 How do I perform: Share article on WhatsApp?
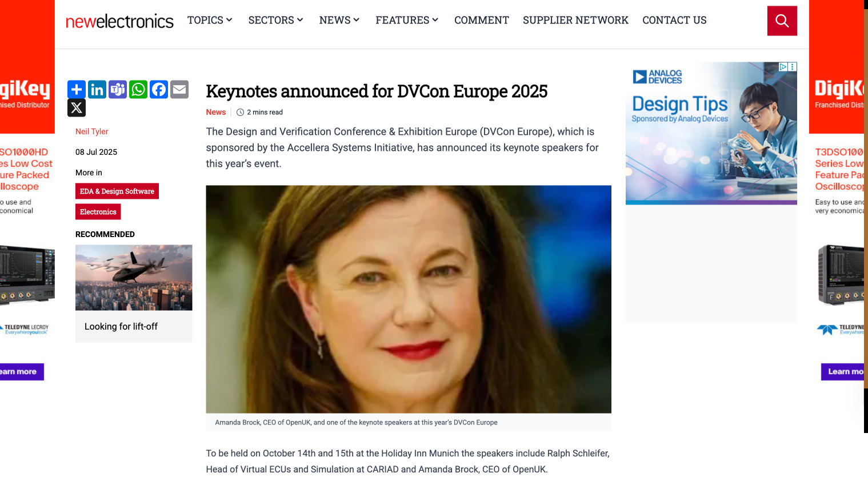click(138, 90)
